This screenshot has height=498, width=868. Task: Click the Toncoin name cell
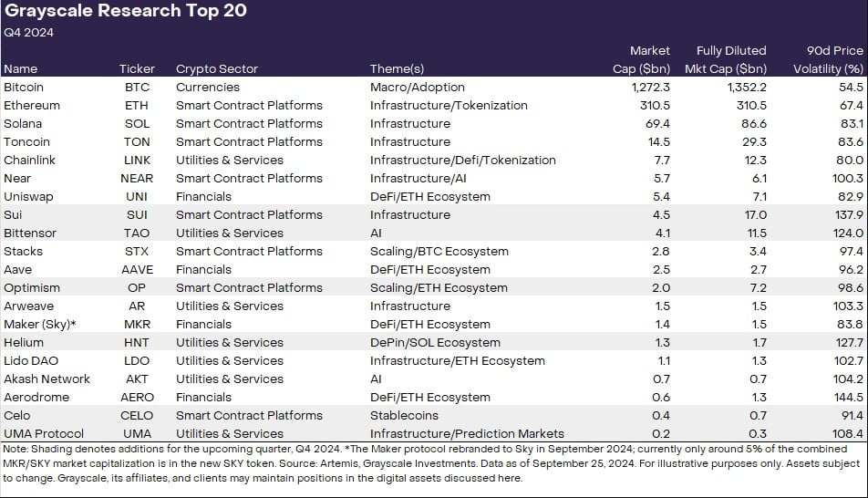[x=26, y=141]
